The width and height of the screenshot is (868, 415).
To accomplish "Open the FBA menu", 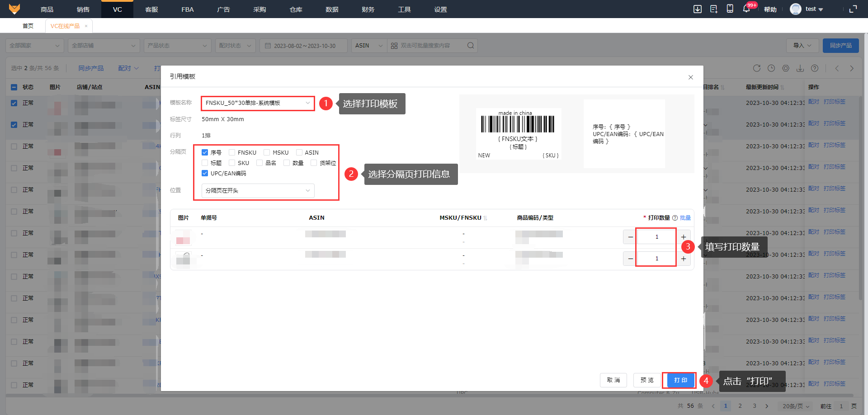I will [x=188, y=9].
